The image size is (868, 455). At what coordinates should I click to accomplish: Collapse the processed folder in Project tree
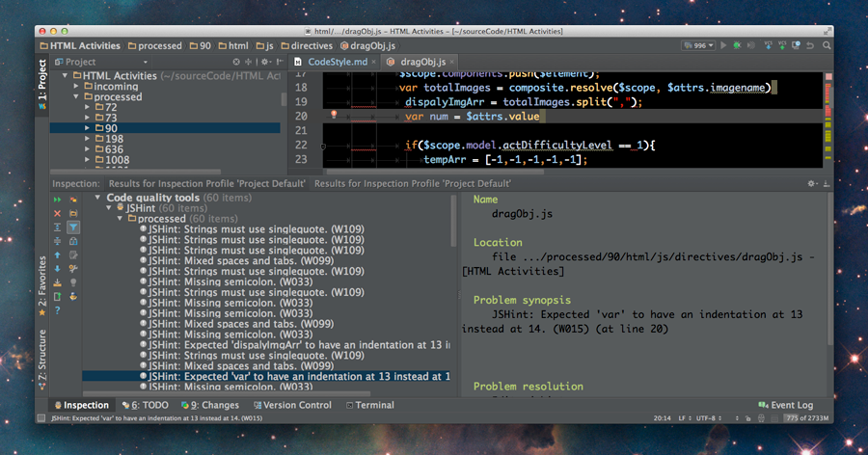76,96
